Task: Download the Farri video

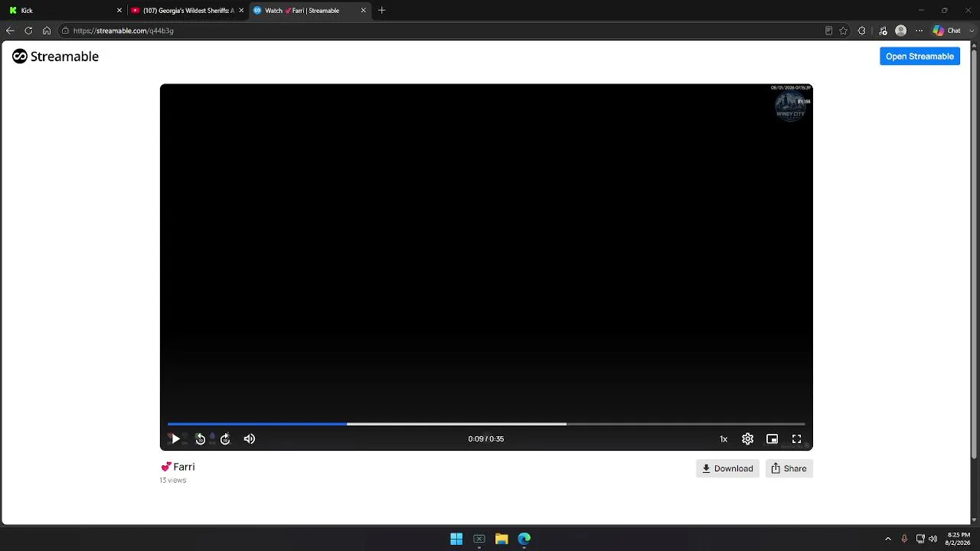Action: tap(727, 468)
